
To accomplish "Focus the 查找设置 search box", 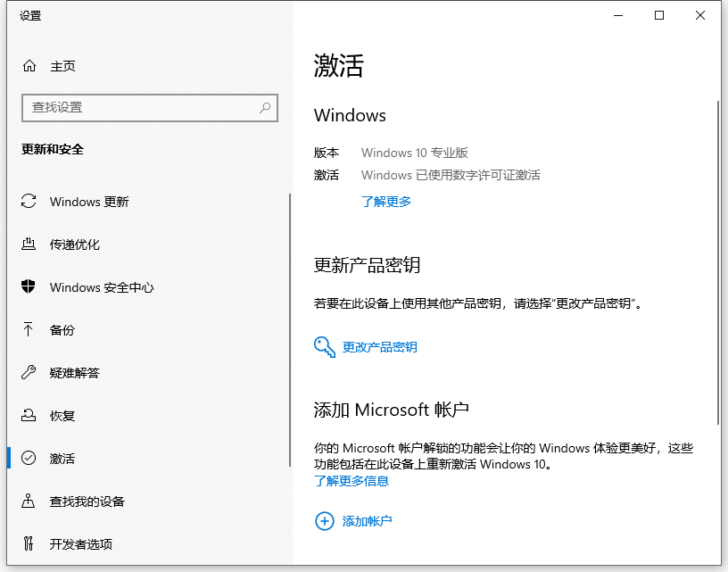I will (x=150, y=108).
